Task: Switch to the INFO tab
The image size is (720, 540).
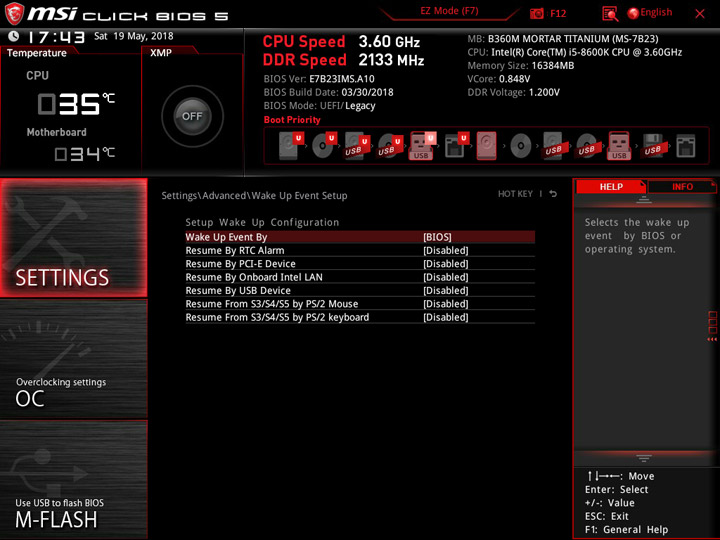Action: pyautogui.click(x=682, y=186)
